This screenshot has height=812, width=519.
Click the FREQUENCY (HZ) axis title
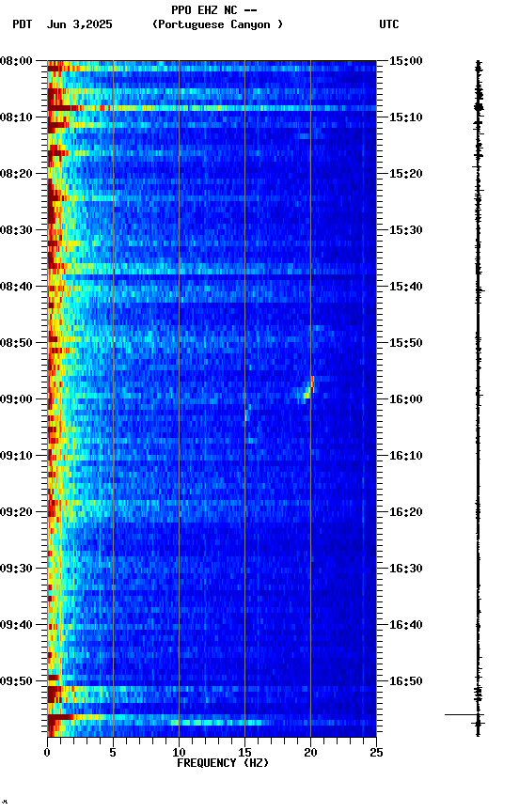pos(223,763)
